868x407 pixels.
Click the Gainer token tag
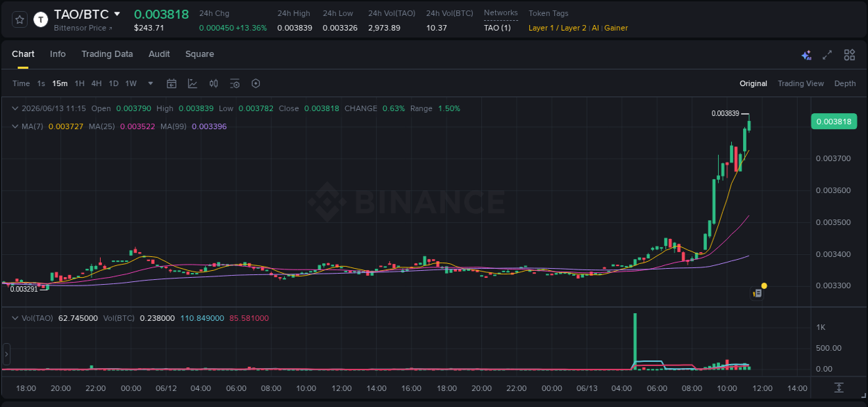click(616, 28)
